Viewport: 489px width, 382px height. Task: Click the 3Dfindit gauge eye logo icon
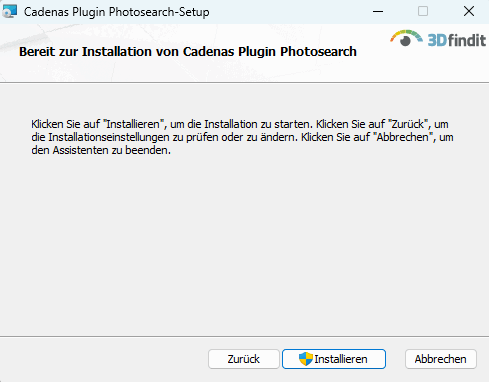406,38
